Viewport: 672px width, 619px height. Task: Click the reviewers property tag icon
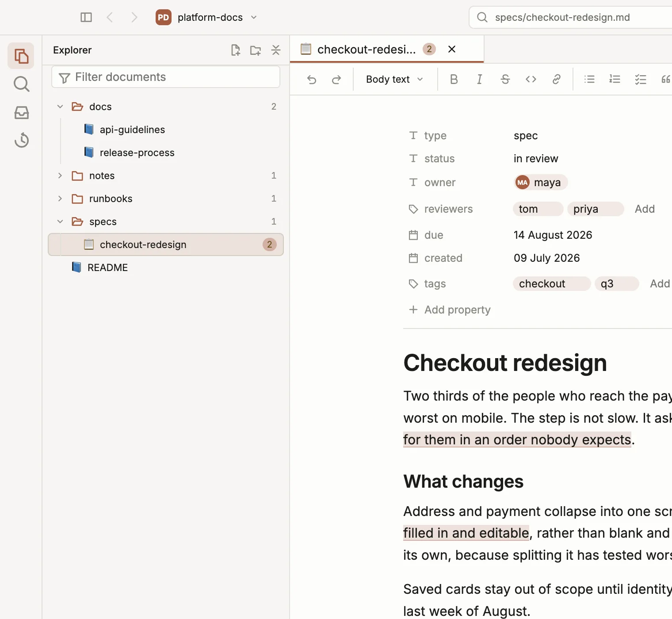413,209
